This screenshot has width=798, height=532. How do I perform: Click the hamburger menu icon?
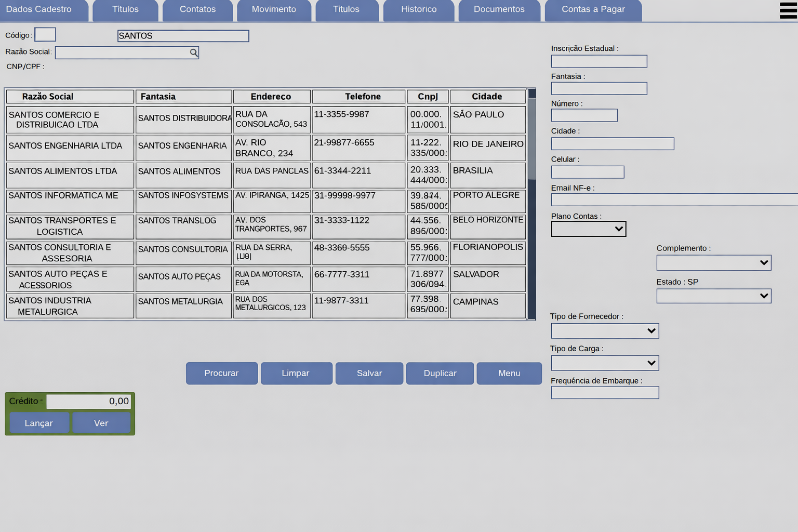(x=788, y=10)
